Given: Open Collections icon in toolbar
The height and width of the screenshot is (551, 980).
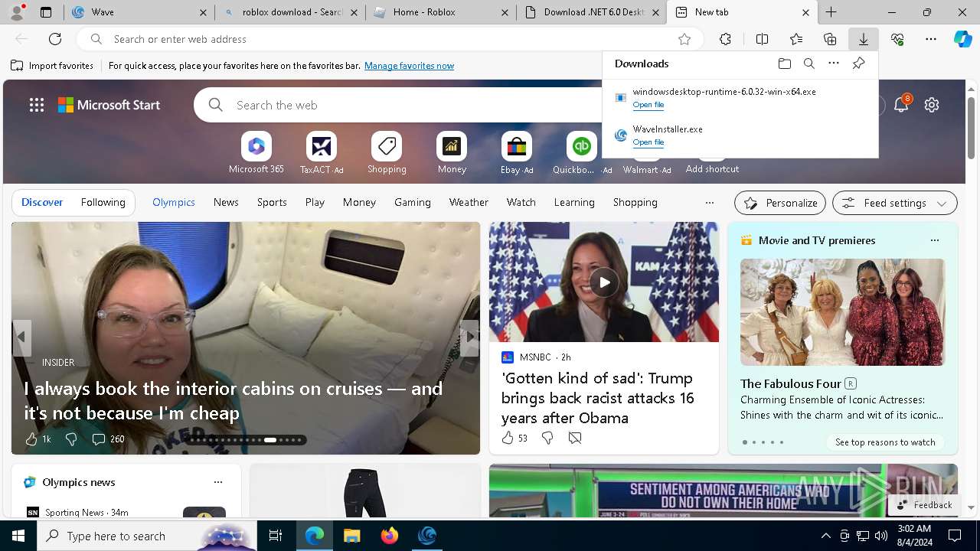Looking at the screenshot, I should click(830, 39).
